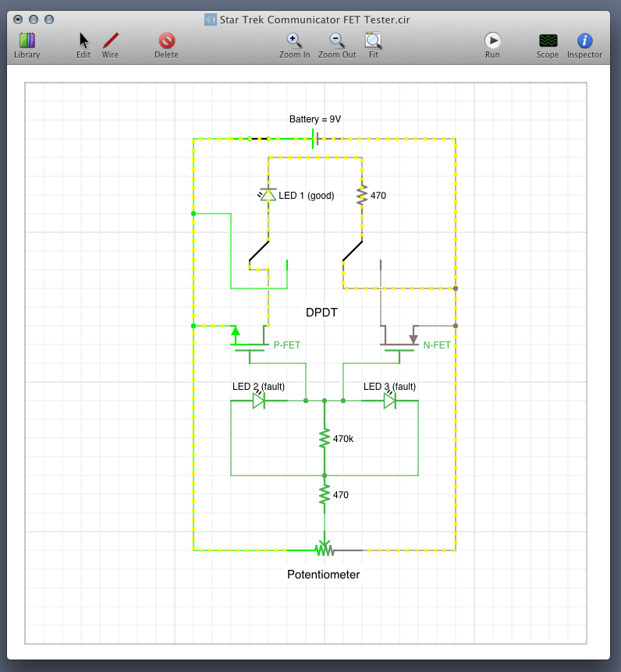This screenshot has height=672, width=621.
Task: Select the P-FET transistor symbol
Action: (250, 345)
